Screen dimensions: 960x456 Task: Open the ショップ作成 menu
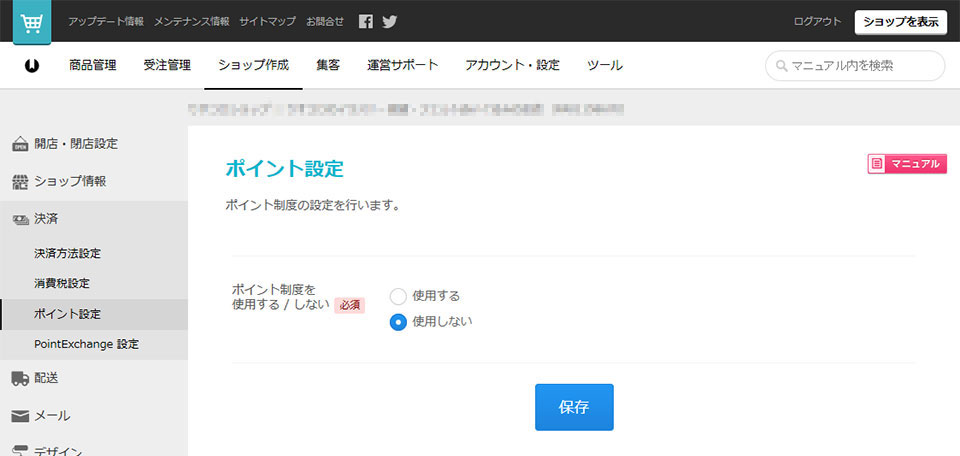pos(253,65)
